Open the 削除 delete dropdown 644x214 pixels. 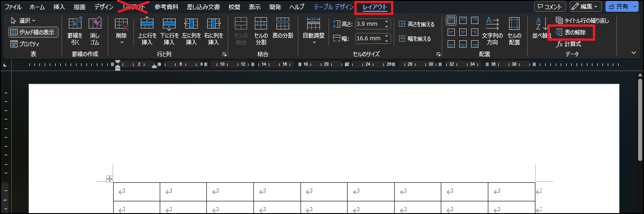[121, 32]
